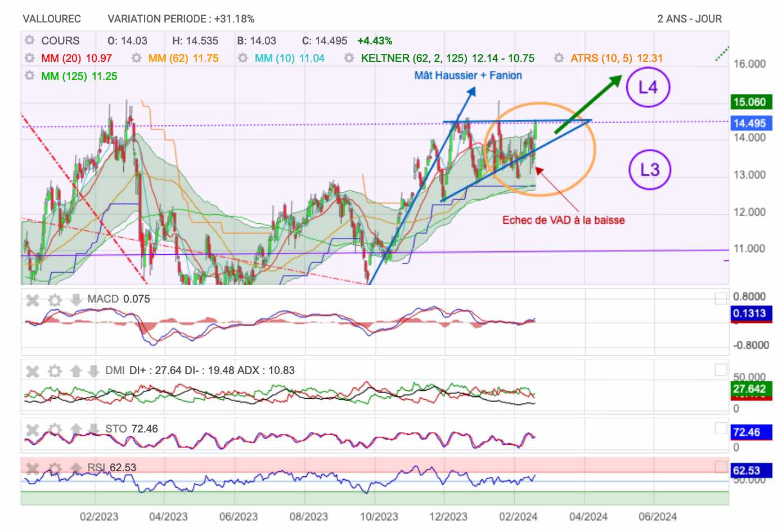Click the 0.1313 MACD value tag
Screen dimensions: 782x532
click(750, 314)
